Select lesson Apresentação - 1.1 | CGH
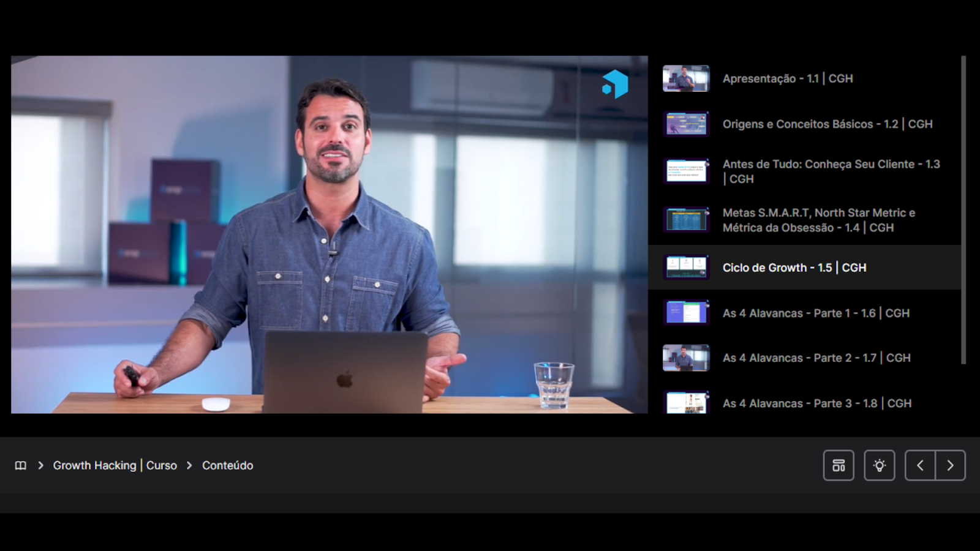Screen dimensions: 980x551 point(805,78)
